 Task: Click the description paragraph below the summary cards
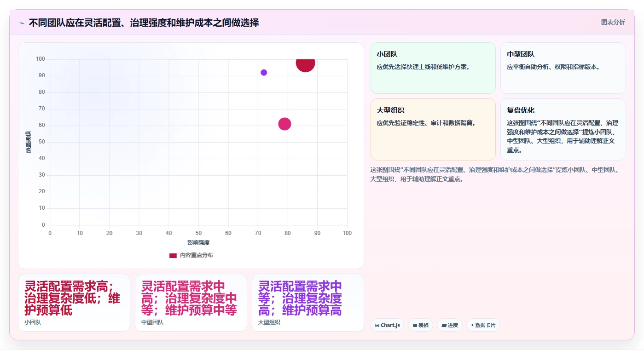496,174
